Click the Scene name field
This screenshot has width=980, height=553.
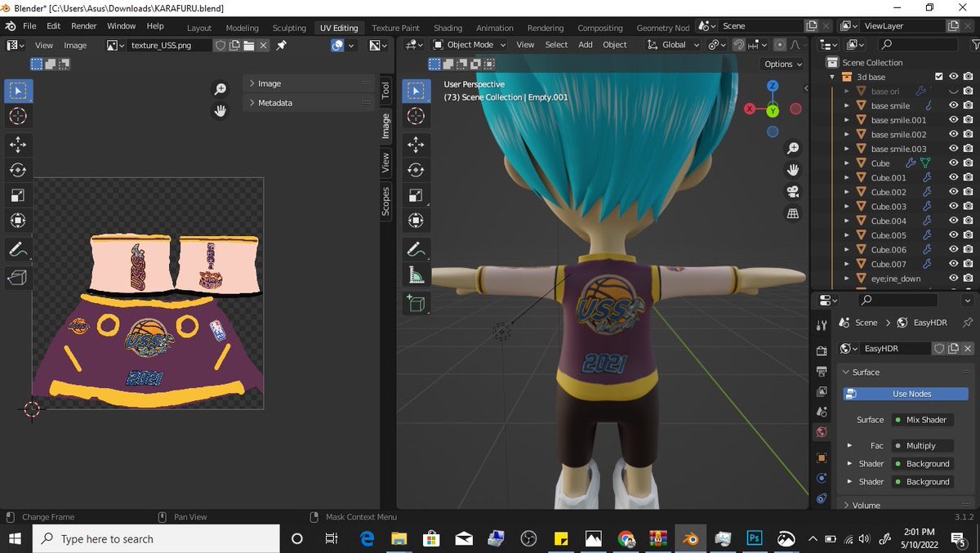(759, 26)
